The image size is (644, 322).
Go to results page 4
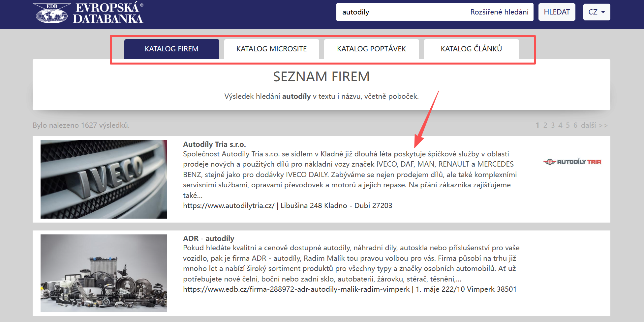pos(560,125)
